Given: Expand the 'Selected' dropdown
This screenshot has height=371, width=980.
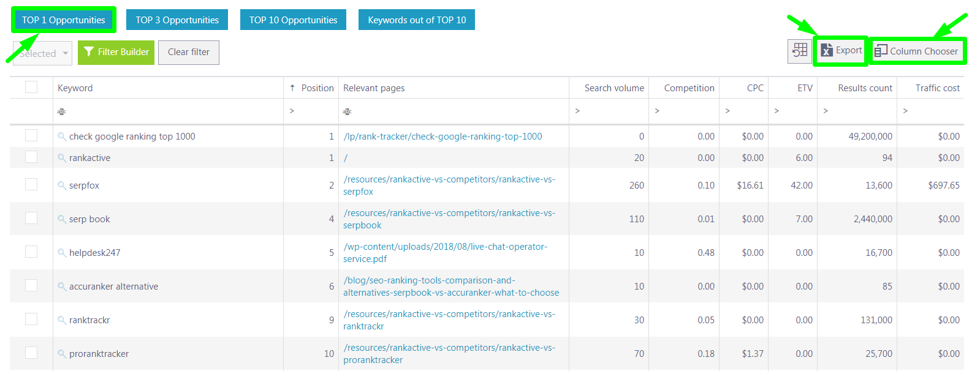Looking at the screenshot, I should pyautogui.click(x=42, y=53).
